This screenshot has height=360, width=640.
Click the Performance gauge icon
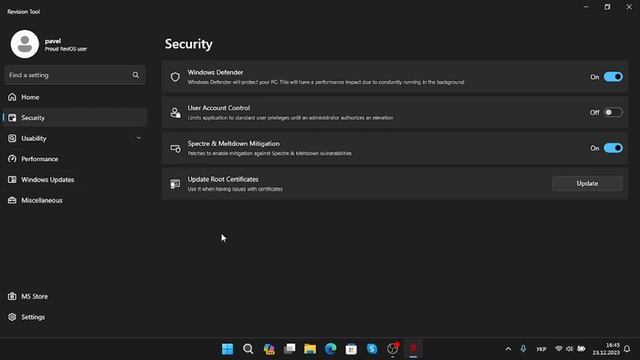pyautogui.click(x=12, y=159)
